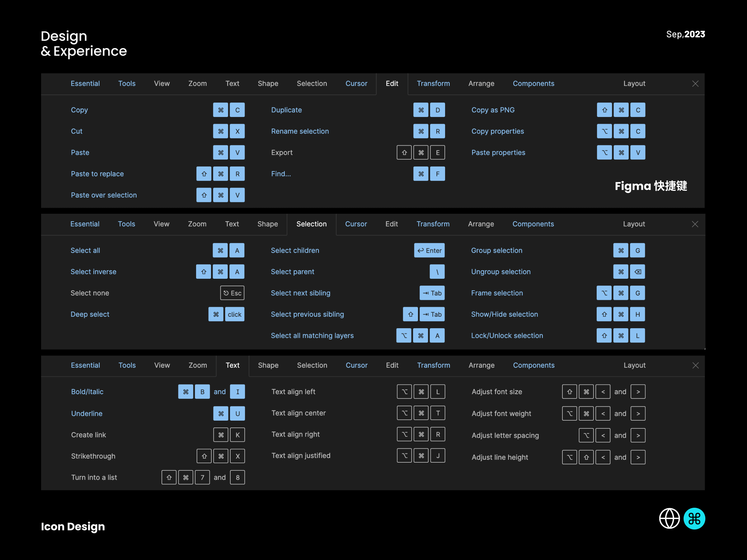Switch to Essential tab in the Edit panel
Screen dimensions: 747x560
[85, 84]
